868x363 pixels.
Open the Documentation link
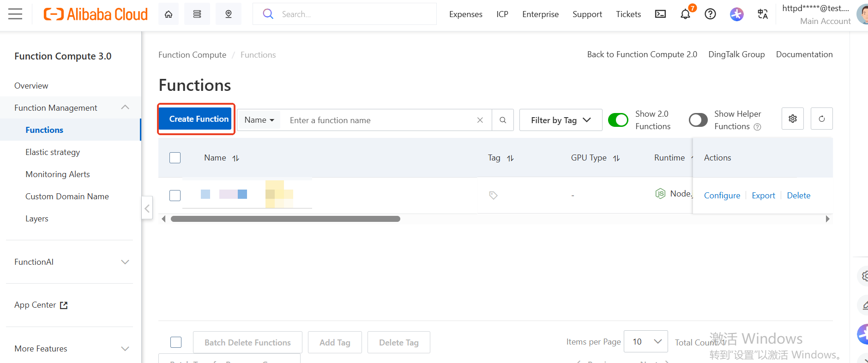[x=804, y=54]
